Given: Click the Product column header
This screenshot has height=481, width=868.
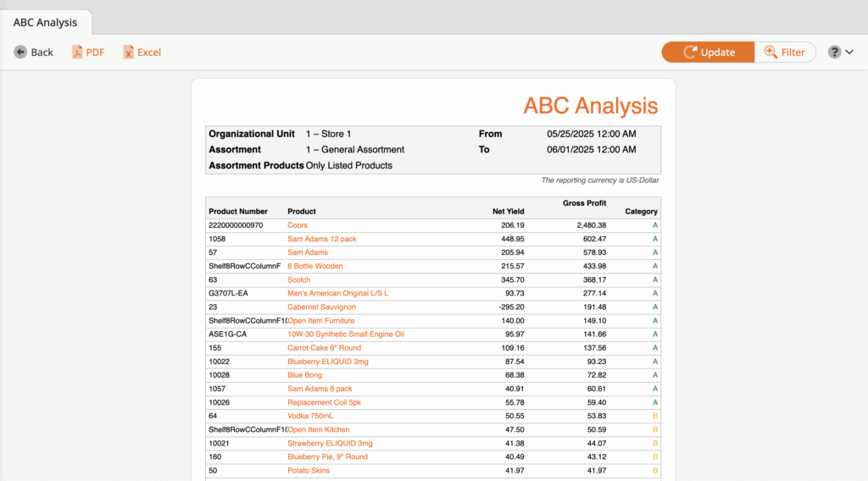Looking at the screenshot, I should (x=302, y=211).
